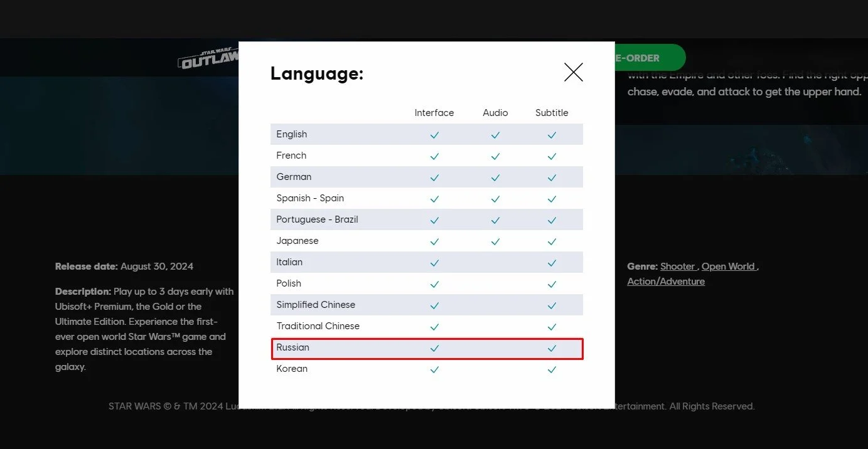Click the Japanese Audio checkmark

[x=495, y=241]
